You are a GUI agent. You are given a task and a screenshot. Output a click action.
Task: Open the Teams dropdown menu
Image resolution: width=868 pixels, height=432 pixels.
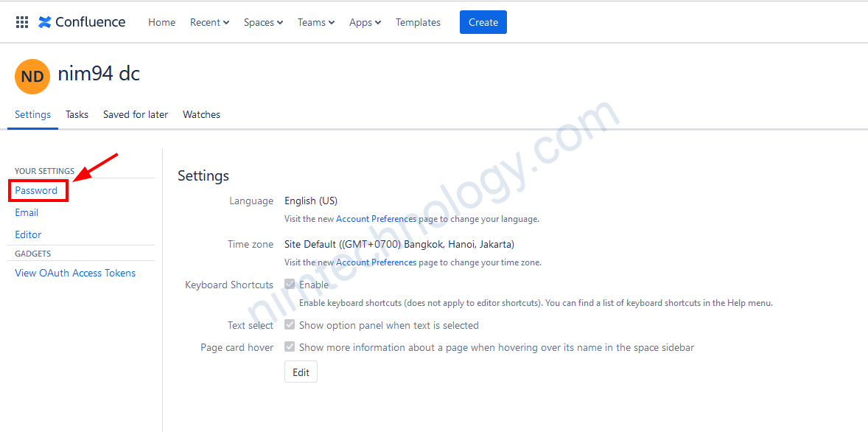(315, 22)
